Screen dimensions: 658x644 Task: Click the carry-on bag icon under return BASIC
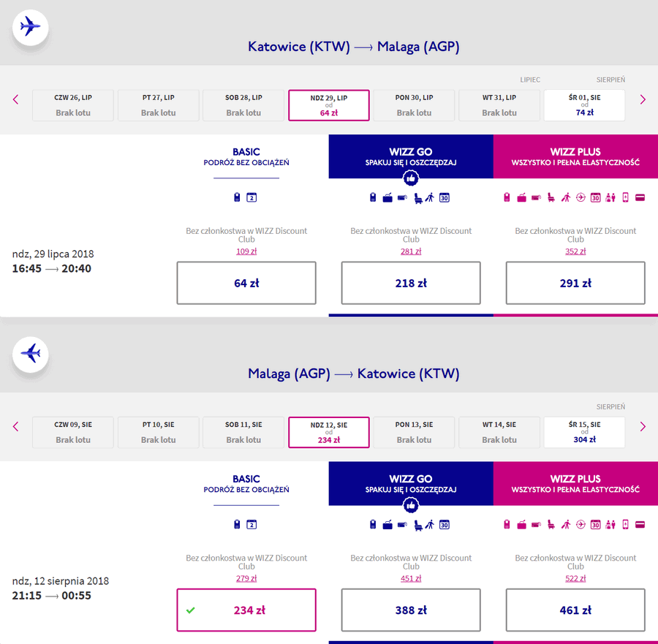[x=237, y=524]
